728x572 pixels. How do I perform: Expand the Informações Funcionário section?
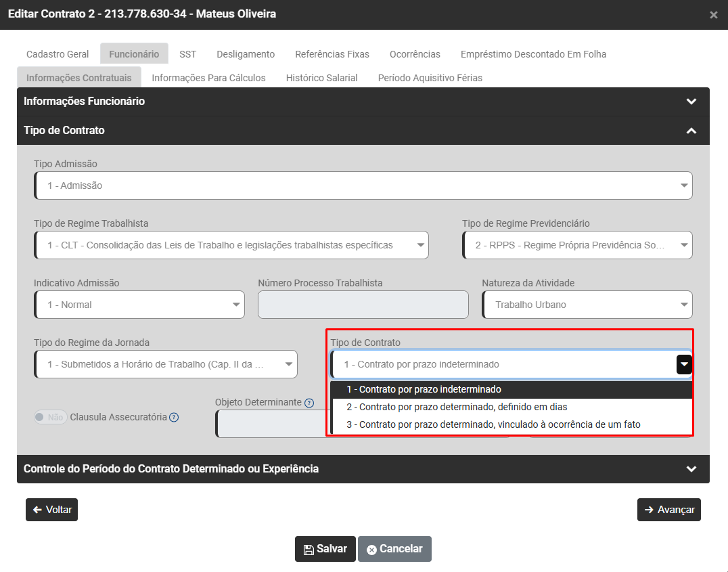coord(691,102)
